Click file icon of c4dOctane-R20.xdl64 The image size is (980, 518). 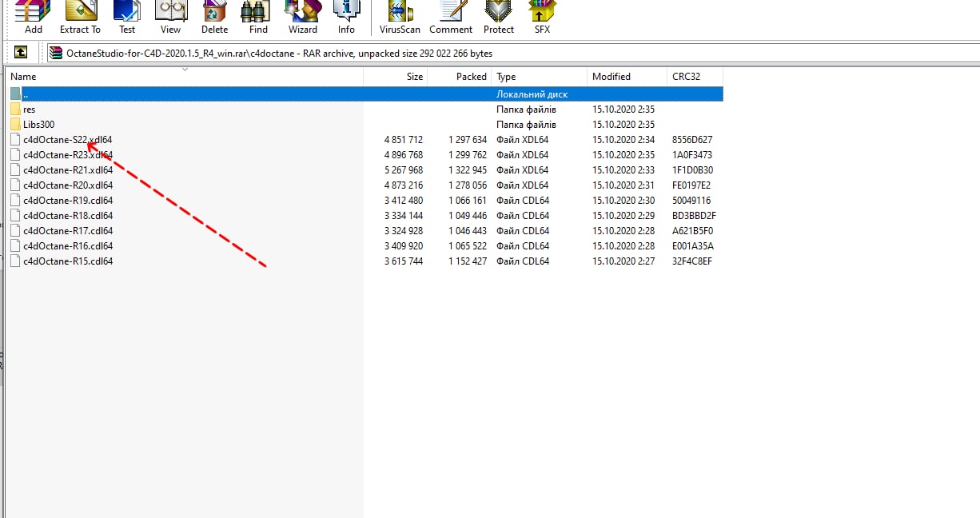[x=16, y=185]
